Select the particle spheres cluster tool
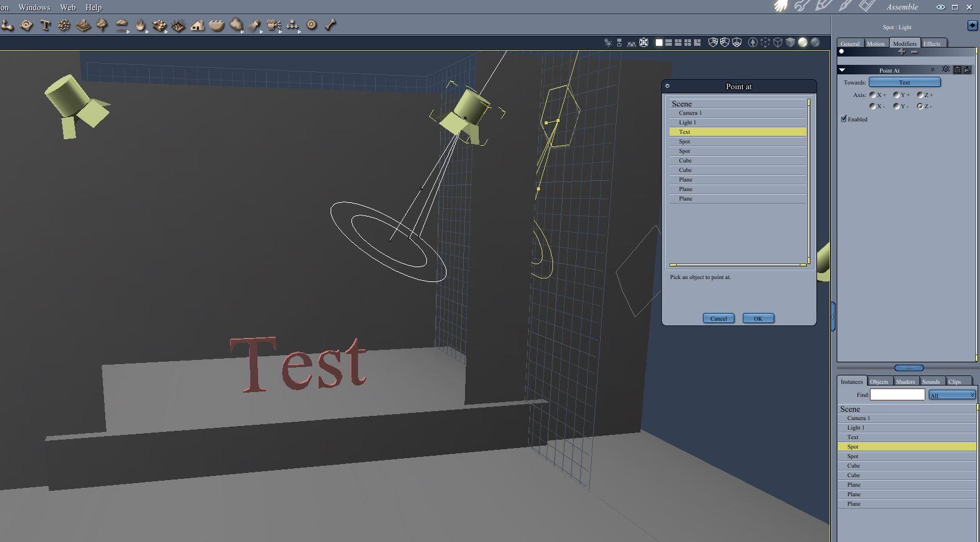980x542 pixels. [x=64, y=25]
